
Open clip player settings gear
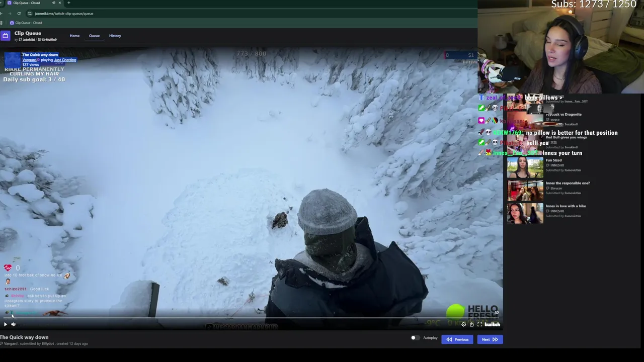tap(464, 324)
